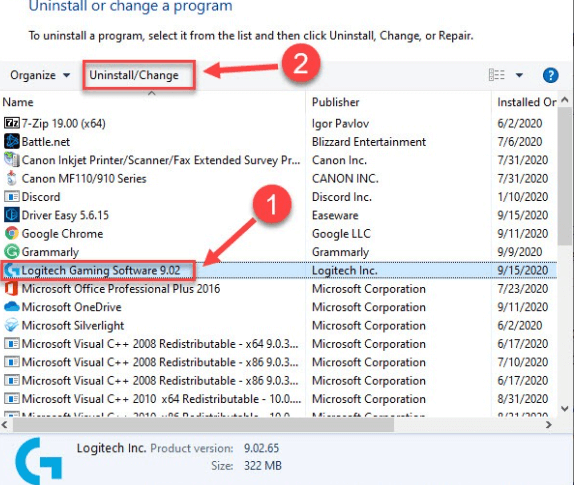This screenshot has width=574, height=485.
Task: Click the Discord entry icon
Action: (x=12, y=197)
